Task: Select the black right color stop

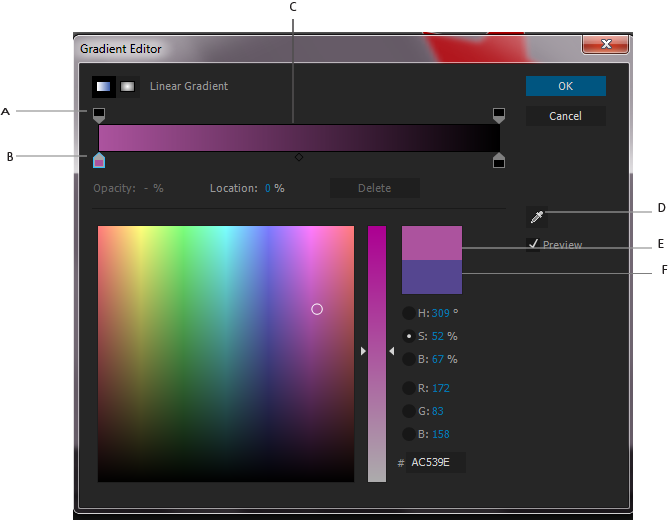Action: coord(499,161)
